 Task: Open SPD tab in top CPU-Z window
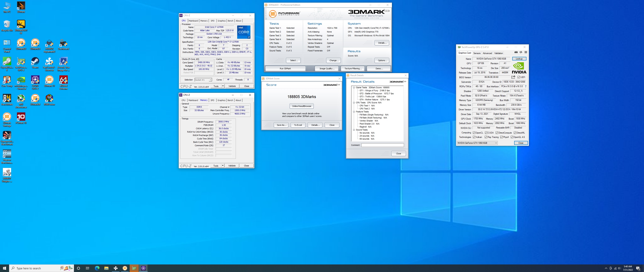click(x=212, y=21)
